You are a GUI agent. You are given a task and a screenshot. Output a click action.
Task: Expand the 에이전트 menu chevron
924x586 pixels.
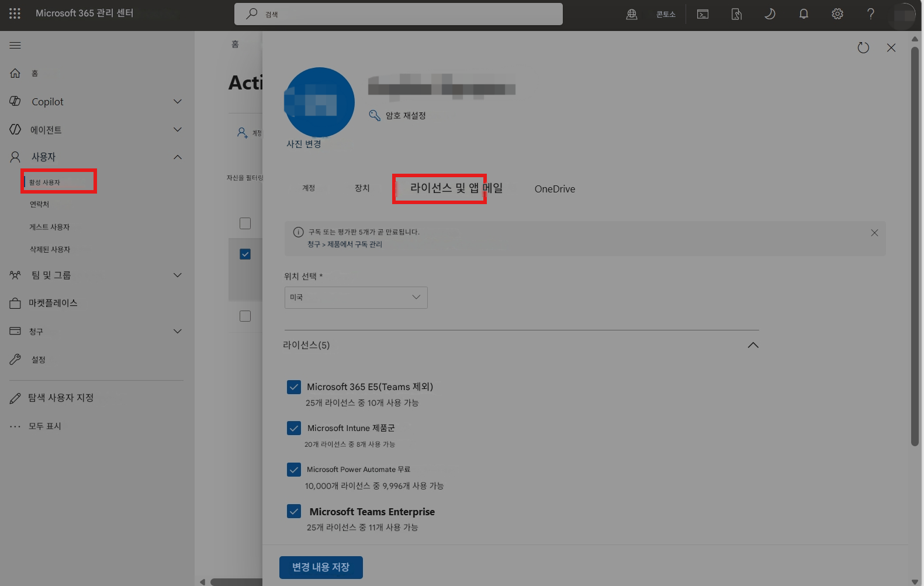pos(178,129)
